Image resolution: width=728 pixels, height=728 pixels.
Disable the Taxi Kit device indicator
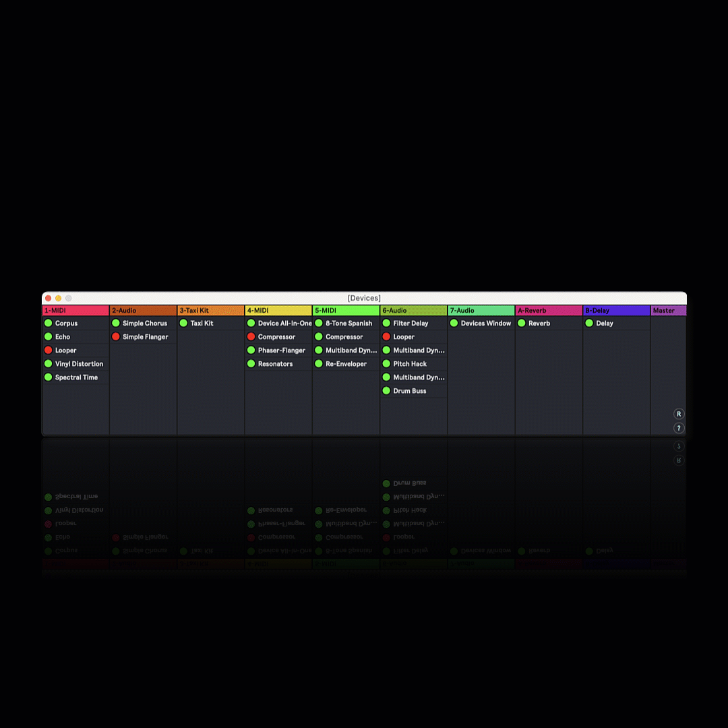tap(183, 324)
